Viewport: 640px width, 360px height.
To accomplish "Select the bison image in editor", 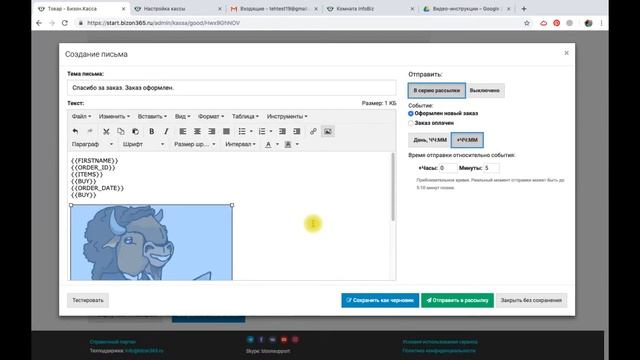I will 151,242.
